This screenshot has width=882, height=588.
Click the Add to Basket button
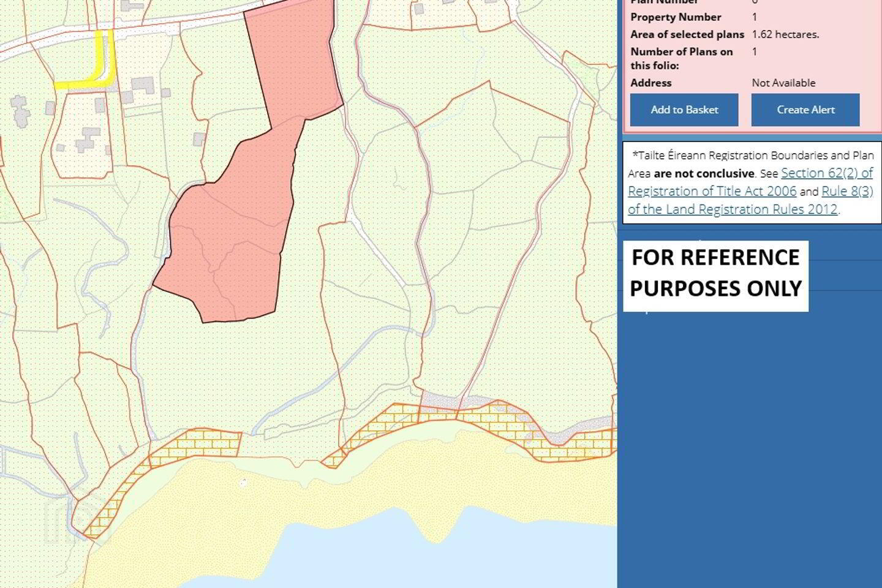[684, 110]
